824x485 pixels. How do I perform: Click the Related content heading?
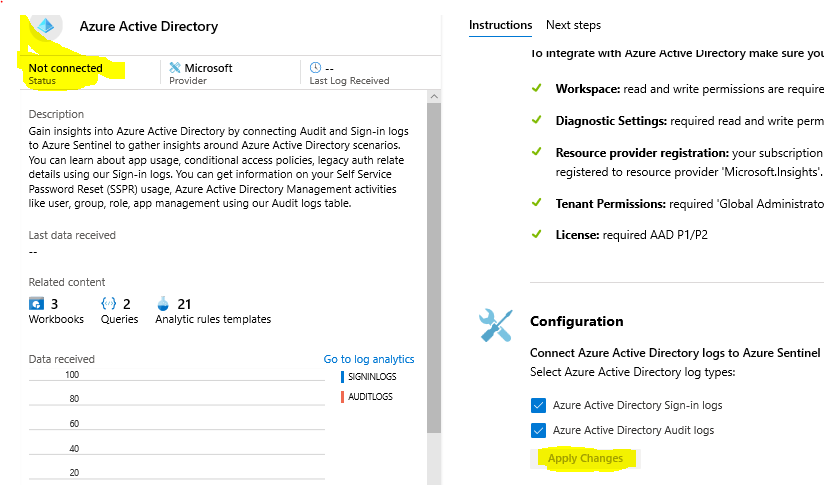pos(67,282)
